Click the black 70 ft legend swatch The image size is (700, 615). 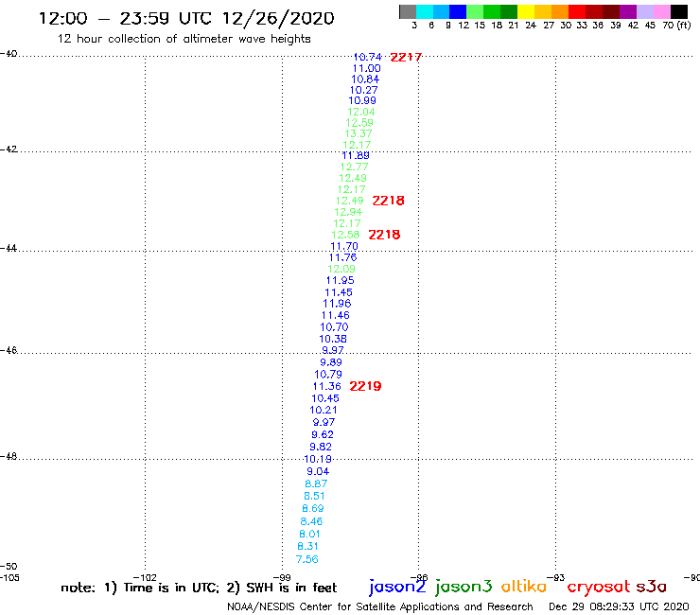click(678, 11)
